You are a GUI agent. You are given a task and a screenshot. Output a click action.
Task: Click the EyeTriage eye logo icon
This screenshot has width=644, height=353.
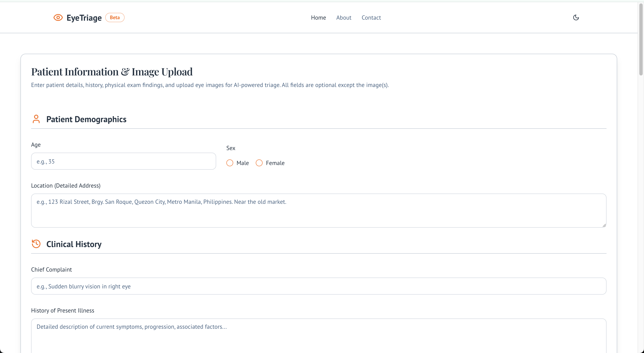58,17
